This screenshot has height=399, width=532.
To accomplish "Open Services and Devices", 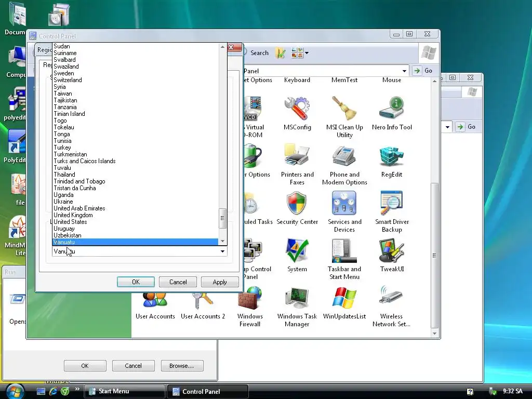I will [x=344, y=212].
